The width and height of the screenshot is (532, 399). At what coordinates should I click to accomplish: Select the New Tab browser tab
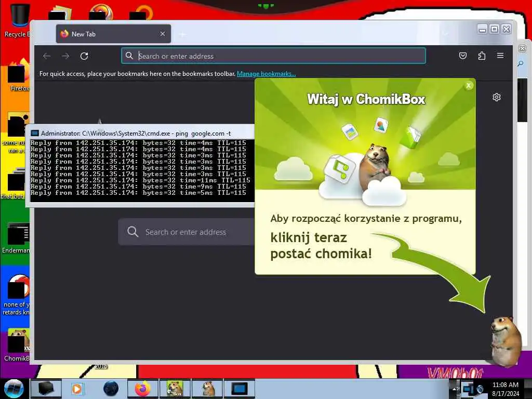tap(113, 34)
